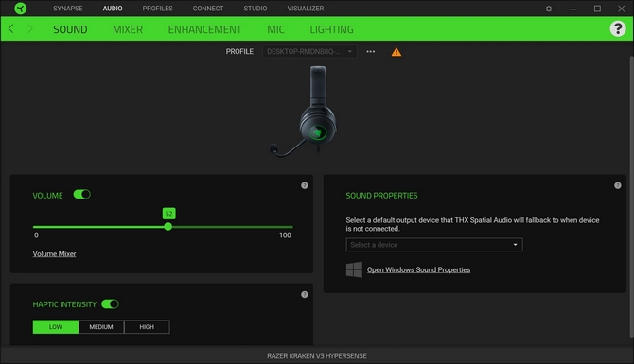
Task: Maximize the Razer Synapse window
Action: point(597,9)
